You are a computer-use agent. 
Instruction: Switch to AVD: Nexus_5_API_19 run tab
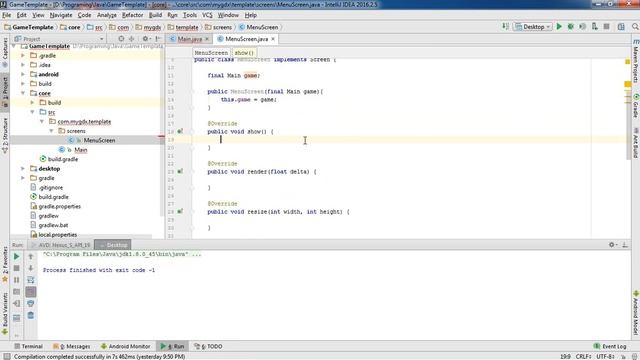(x=61, y=245)
